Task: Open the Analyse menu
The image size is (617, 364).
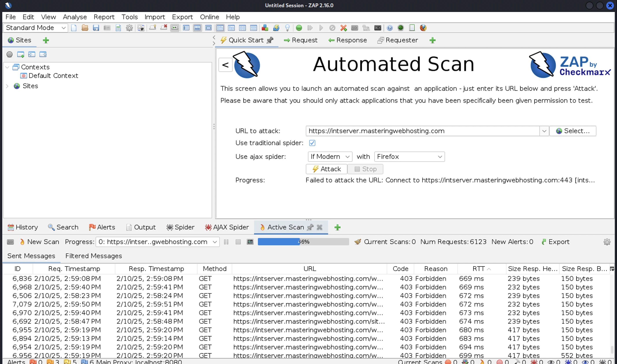Action: [x=75, y=17]
